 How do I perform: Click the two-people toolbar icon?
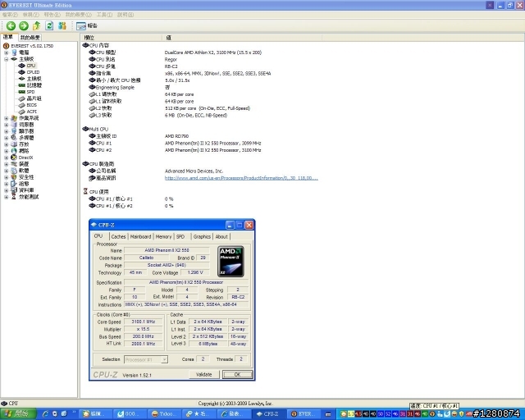click(62, 25)
